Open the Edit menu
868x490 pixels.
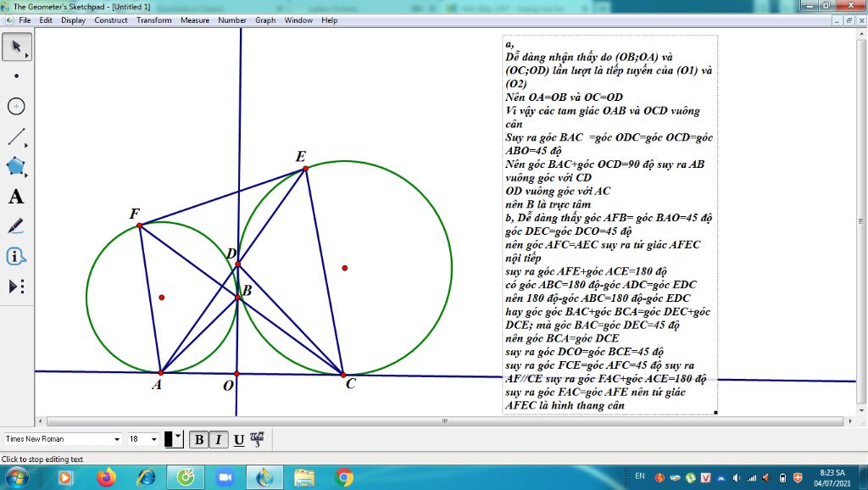point(46,20)
